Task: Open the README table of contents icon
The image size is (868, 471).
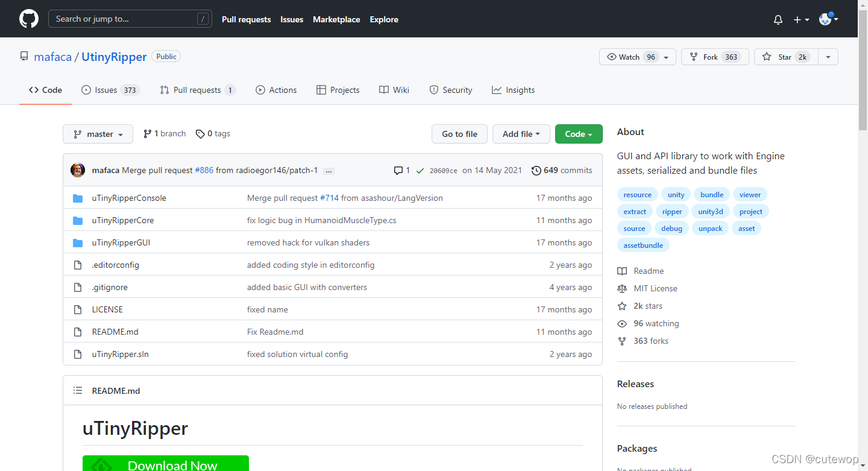Action: (x=78, y=391)
